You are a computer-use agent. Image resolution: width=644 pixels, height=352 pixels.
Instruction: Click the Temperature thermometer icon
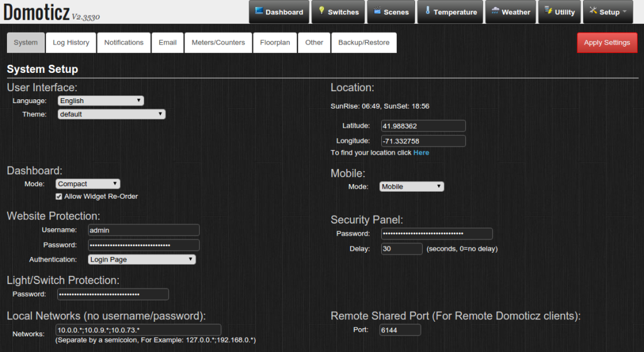[428, 11]
